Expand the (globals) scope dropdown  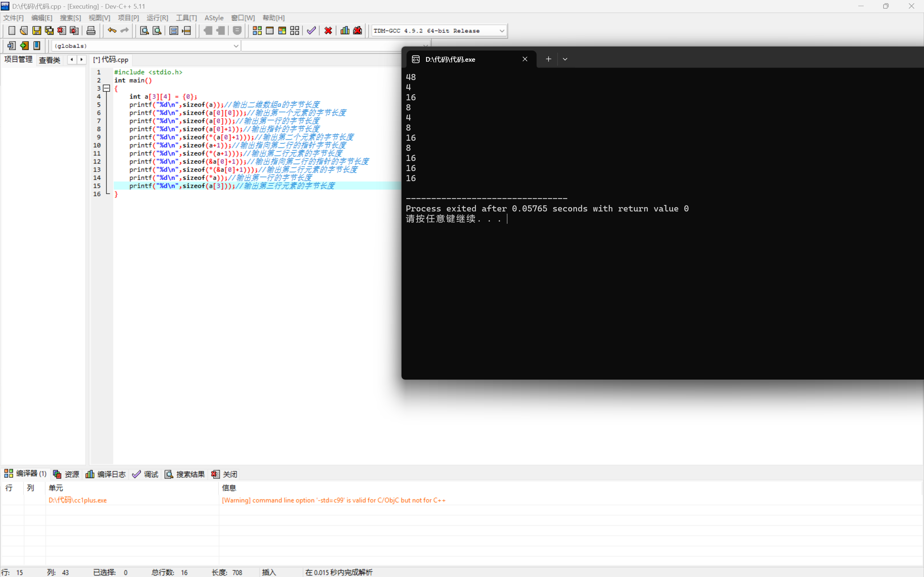tap(235, 46)
